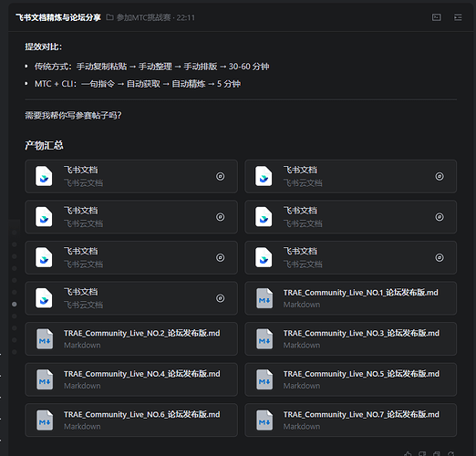476x456 pixels.
Task: Open TRAE_Community_Live_NO.3_论坛发布版.md file
Action: click(350, 338)
